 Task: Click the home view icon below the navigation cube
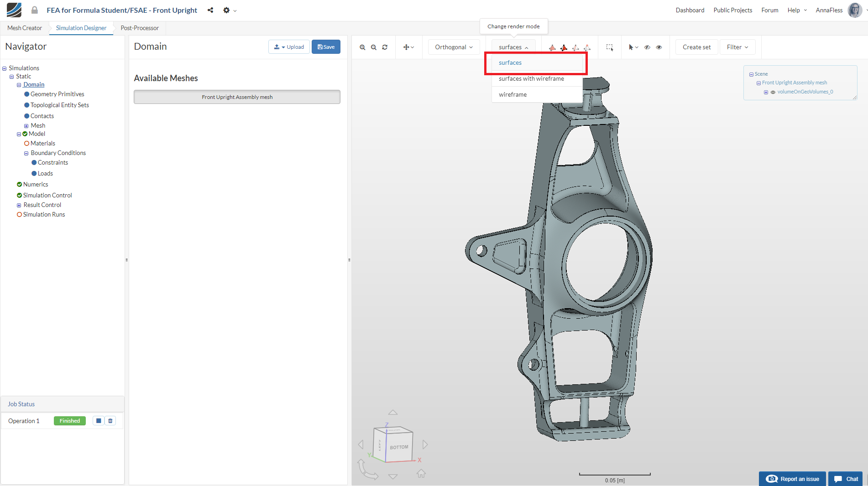pos(421,474)
